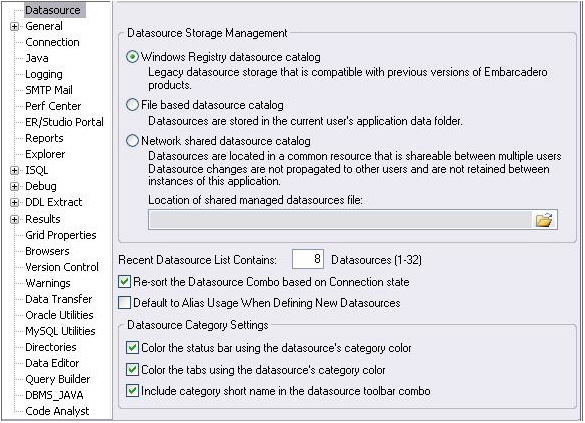This screenshot has width=585, height=423.
Task: Enable Default to Alias Usage checkbox
Action: pyautogui.click(x=125, y=303)
